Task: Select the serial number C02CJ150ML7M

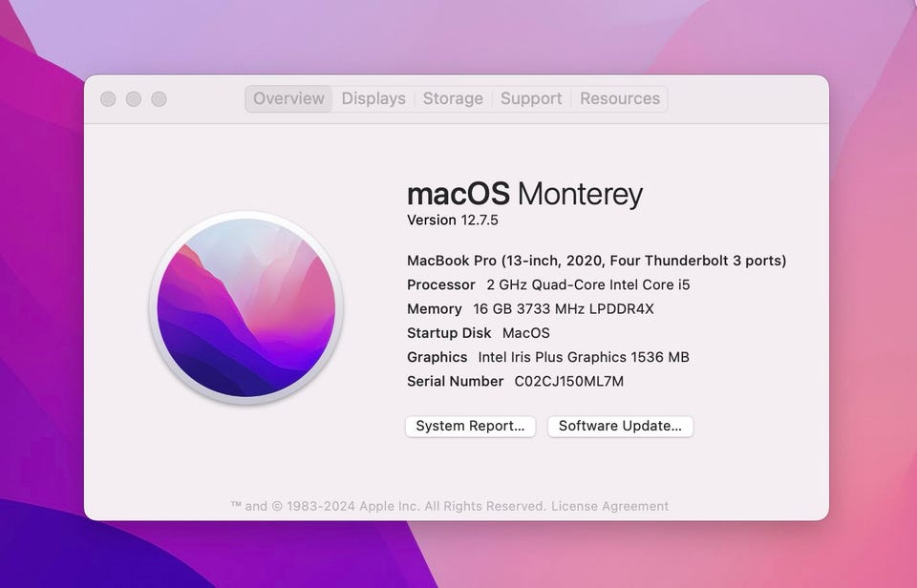Action: click(x=569, y=382)
